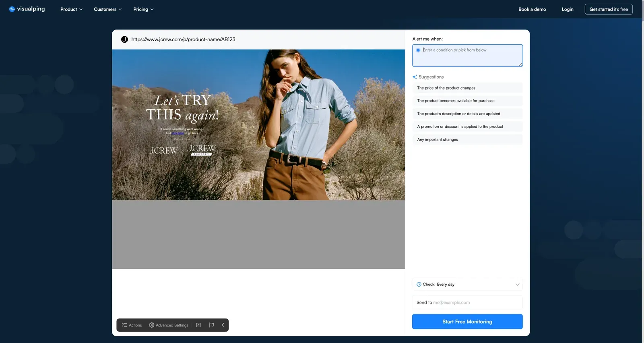Click the flag report icon

coord(211,325)
